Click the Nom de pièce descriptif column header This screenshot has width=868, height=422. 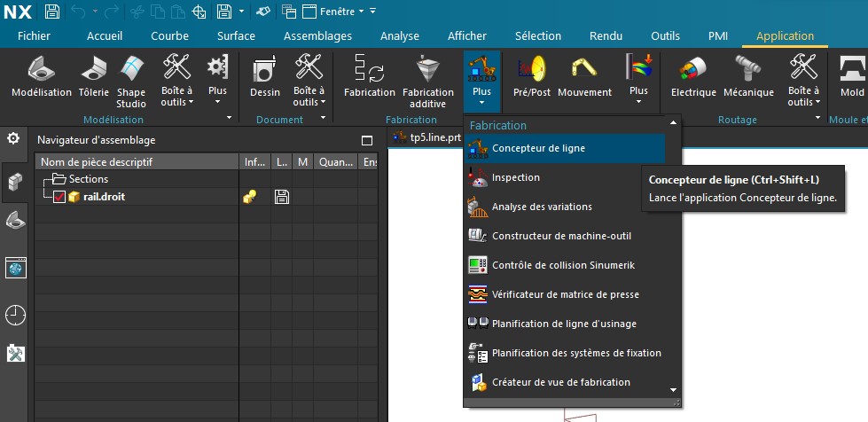[x=137, y=162]
